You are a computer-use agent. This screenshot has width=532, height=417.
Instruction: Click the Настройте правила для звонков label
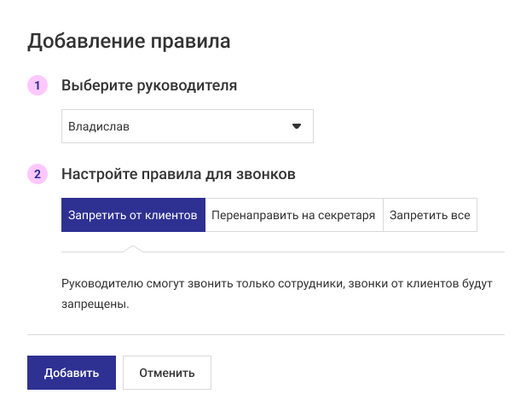178,174
